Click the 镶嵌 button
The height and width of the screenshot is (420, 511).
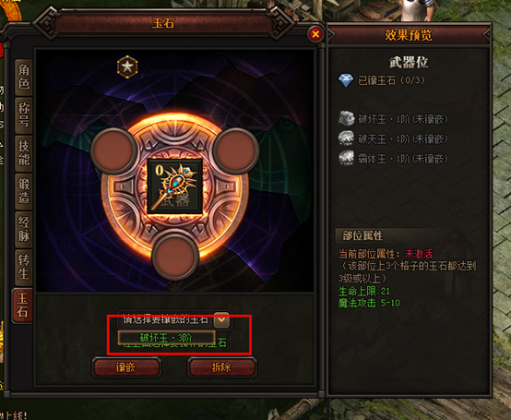[x=126, y=367]
